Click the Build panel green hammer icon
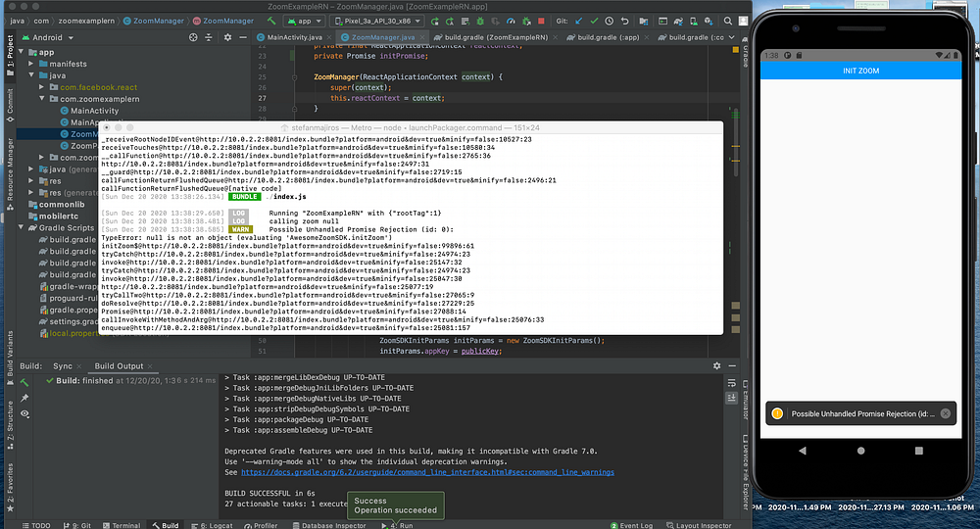Viewport: 980px width, 529px height. [24, 382]
